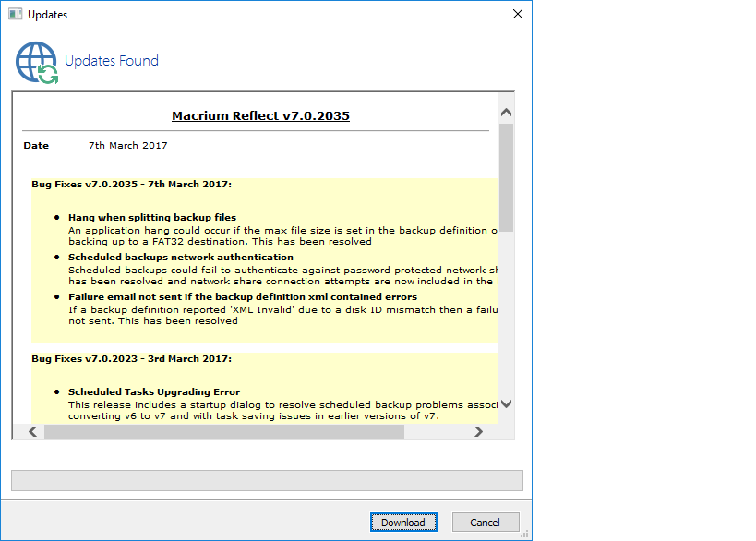
Task: Click the '7th March 2017' date value
Action: click(x=127, y=145)
